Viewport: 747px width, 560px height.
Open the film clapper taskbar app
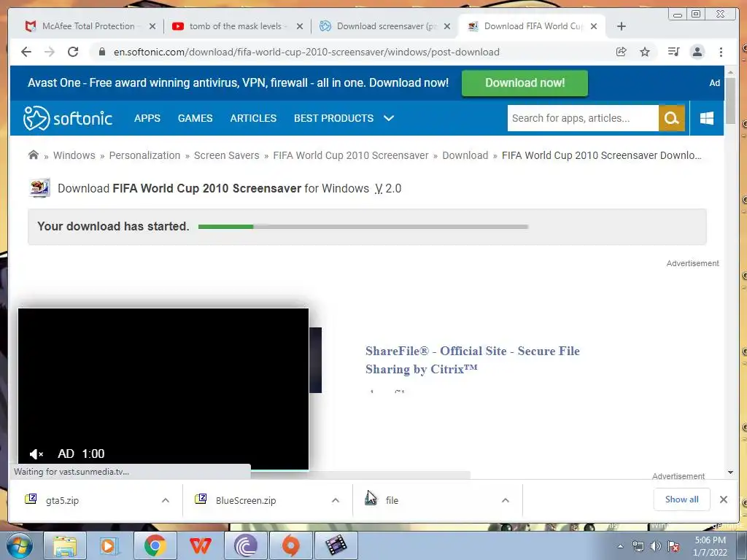(x=336, y=545)
